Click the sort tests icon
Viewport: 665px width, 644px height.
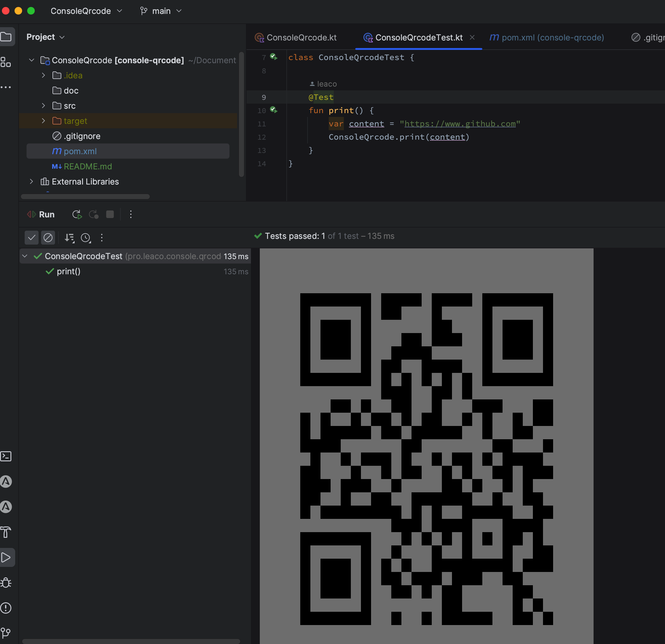point(70,238)
